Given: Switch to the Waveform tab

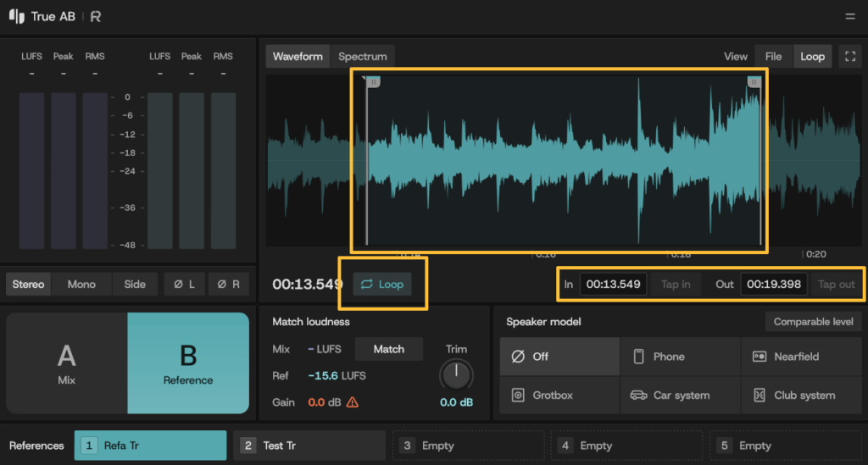Looking at the screenshot, I should pyautogui.click(x=298, y=57).
